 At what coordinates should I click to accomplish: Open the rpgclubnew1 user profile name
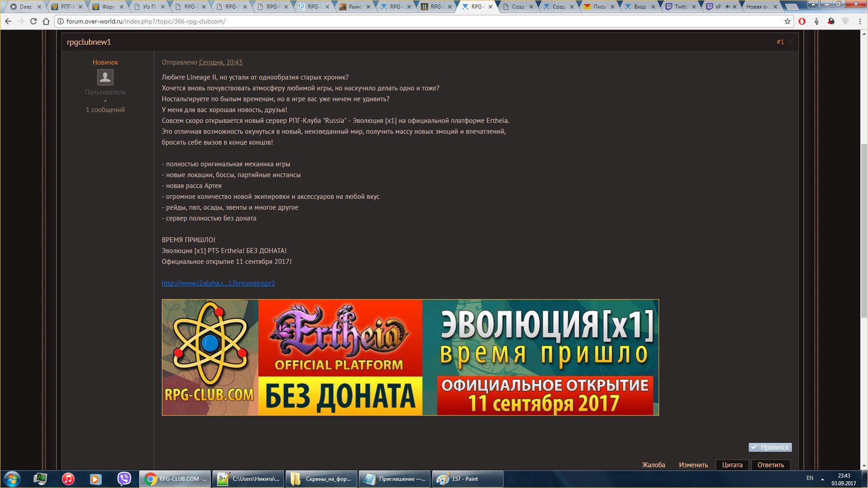(89, 42)
